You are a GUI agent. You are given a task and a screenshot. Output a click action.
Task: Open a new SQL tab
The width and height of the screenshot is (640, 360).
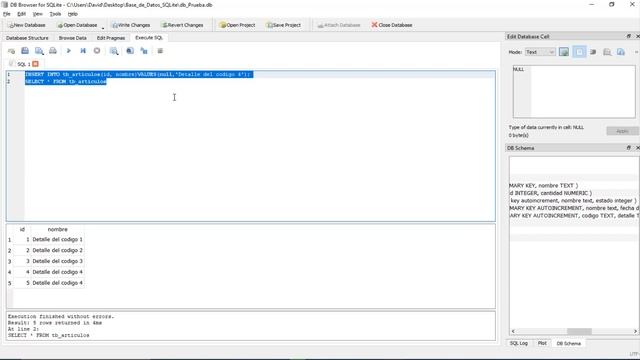point(11,51)
